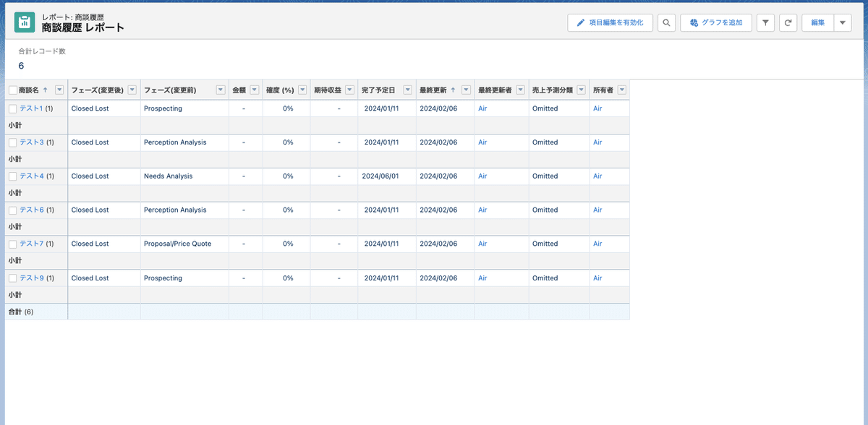Click グラフを追加 button
This screenshot has width=868, height=425.
tap(716, 23)
